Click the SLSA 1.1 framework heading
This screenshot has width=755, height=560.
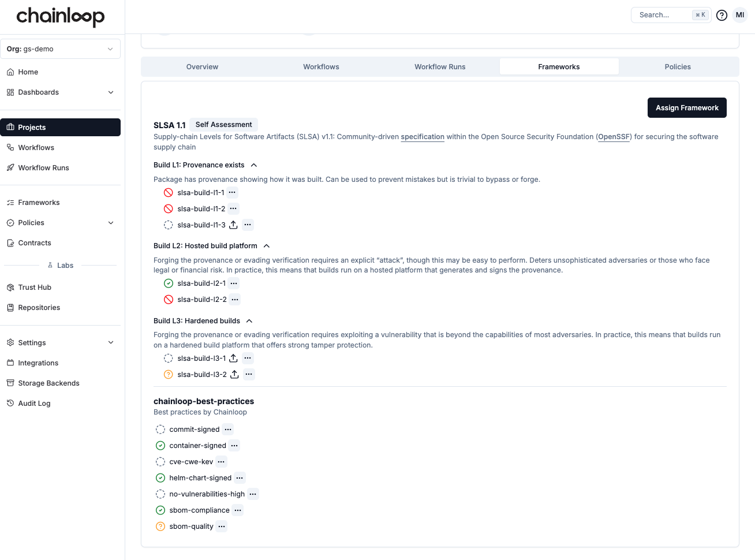[170, 125]
